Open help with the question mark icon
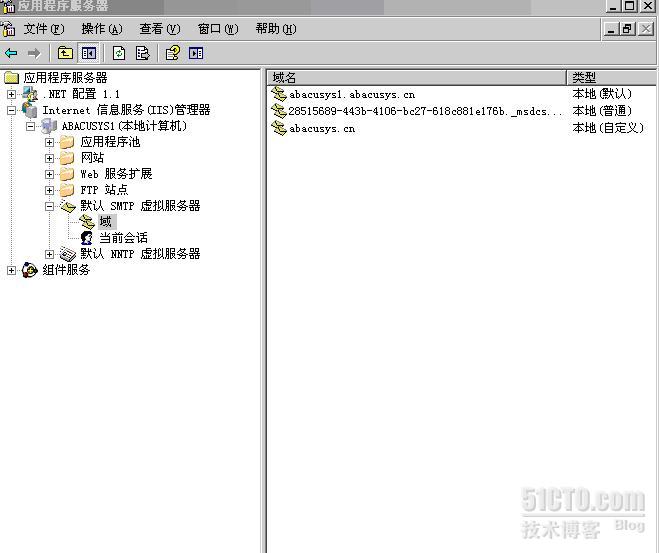The image size is (659, 553). tap(173, 53)
